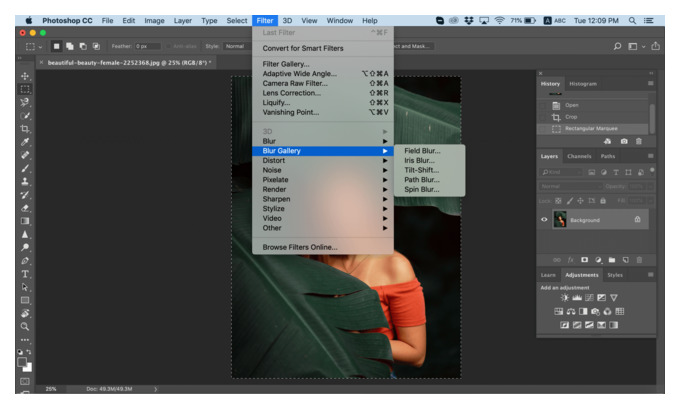
Task: Choose Tilt-Shift from the submenu
Action: pyautogui.click(x=429, y=170)
